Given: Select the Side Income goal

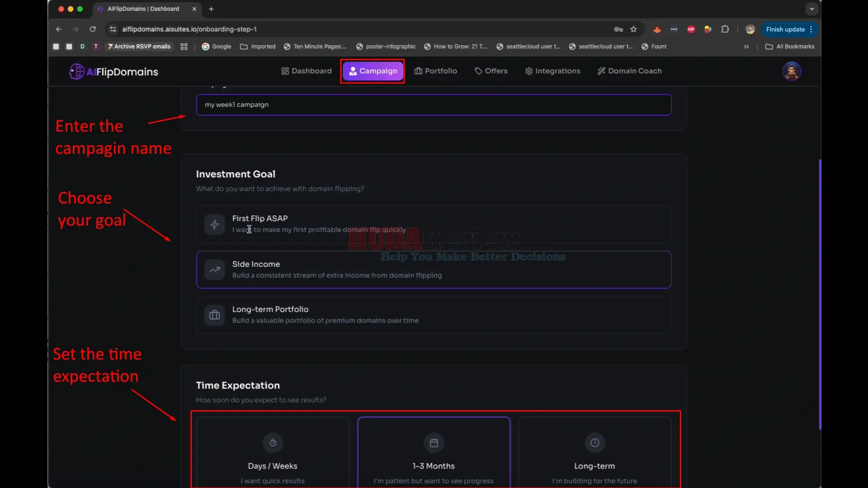Looking at the screenshot, I should pyautogui.click(x=433, y=270).
